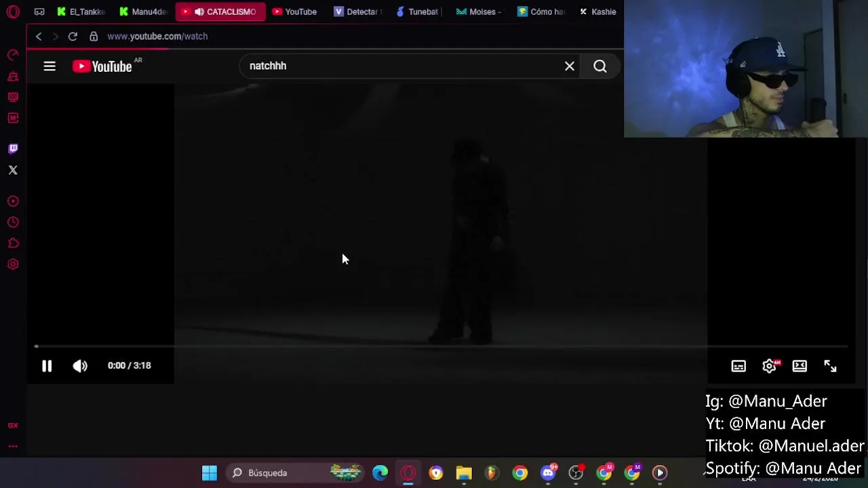
Task: Open the tab titled YouTube
Action: pos(295,12)
